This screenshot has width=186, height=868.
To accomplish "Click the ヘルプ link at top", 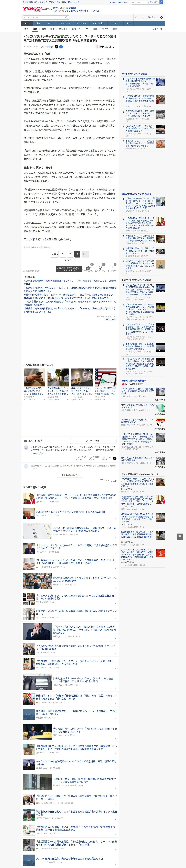I will point(127,2).
